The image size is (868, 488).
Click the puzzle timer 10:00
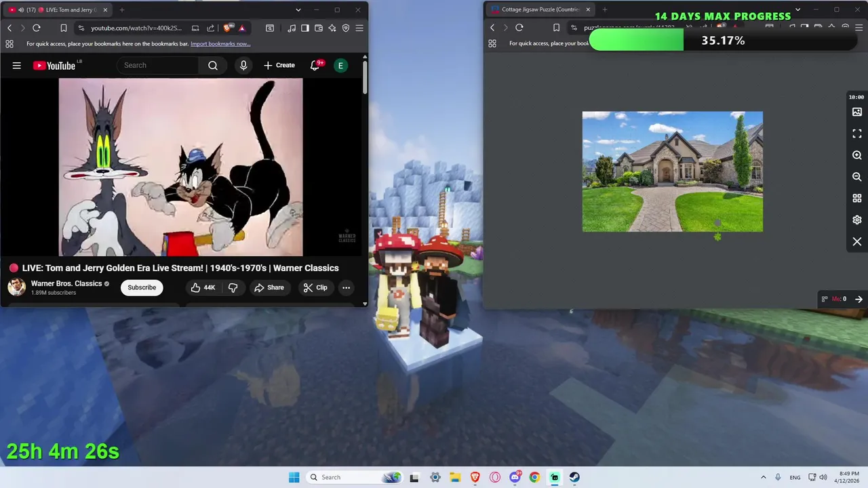click(856, 97)
